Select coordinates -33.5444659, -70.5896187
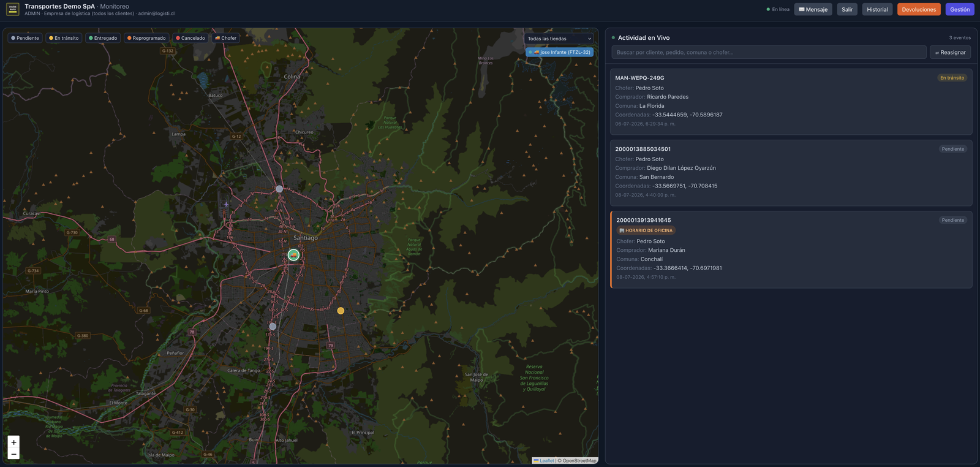Image resolution: width=980 pixels, height=467 pixels. (687, 115)
